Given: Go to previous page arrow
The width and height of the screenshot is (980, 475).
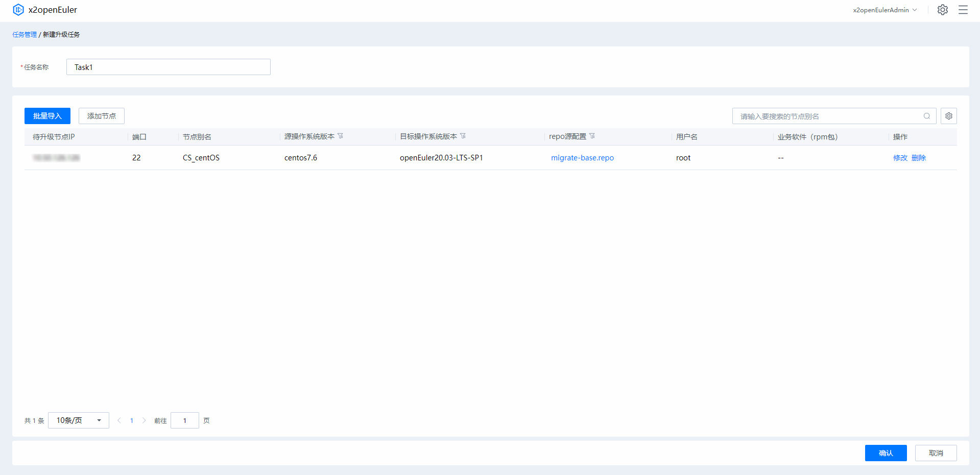Looking at the screenshot, I should click(119, 420).
